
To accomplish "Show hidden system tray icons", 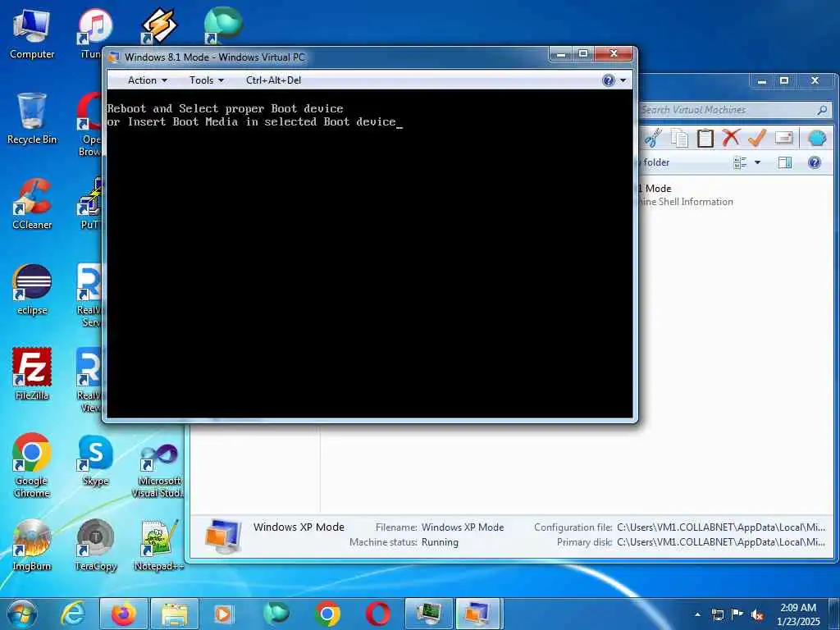I will pos(697,614).
